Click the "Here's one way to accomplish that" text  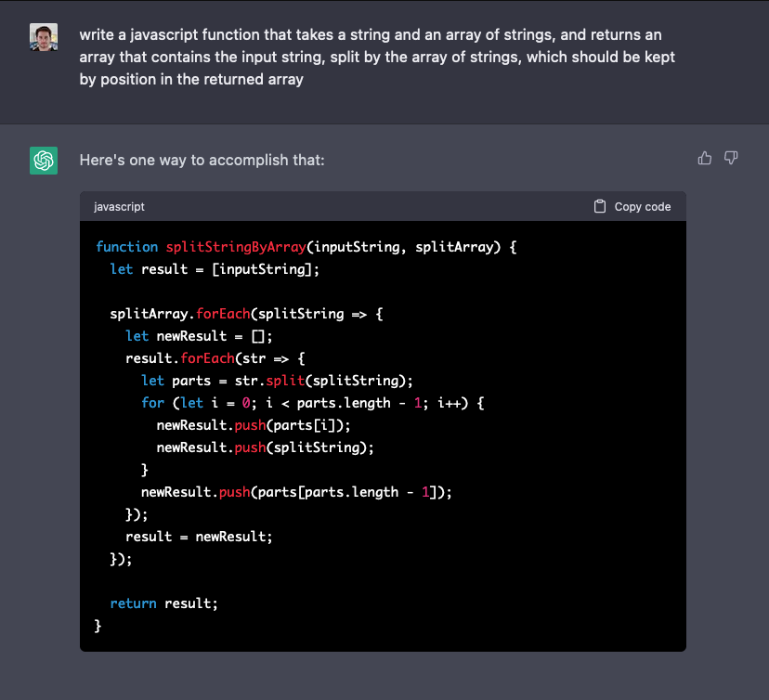(x=202, y=161)
